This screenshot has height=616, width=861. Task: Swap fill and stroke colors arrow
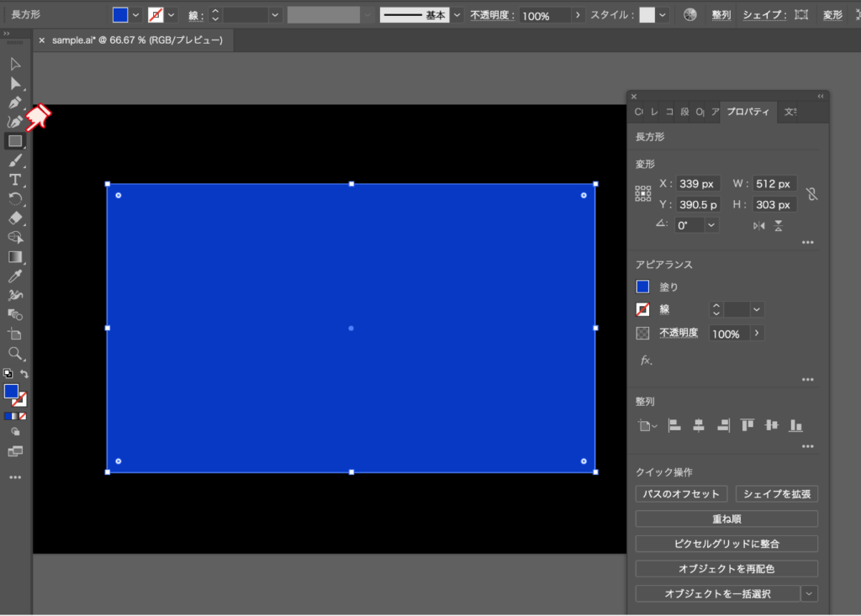click(24, 374)
